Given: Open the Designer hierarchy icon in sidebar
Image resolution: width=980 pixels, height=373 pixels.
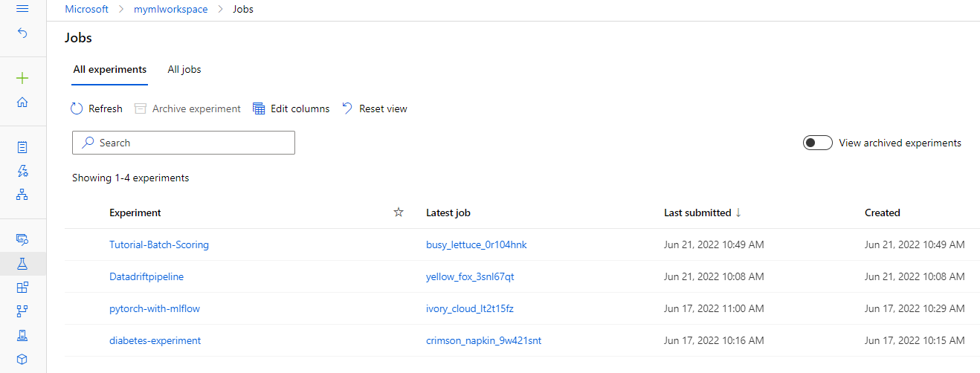Looking at the screenshot, I should click(22, 195).
